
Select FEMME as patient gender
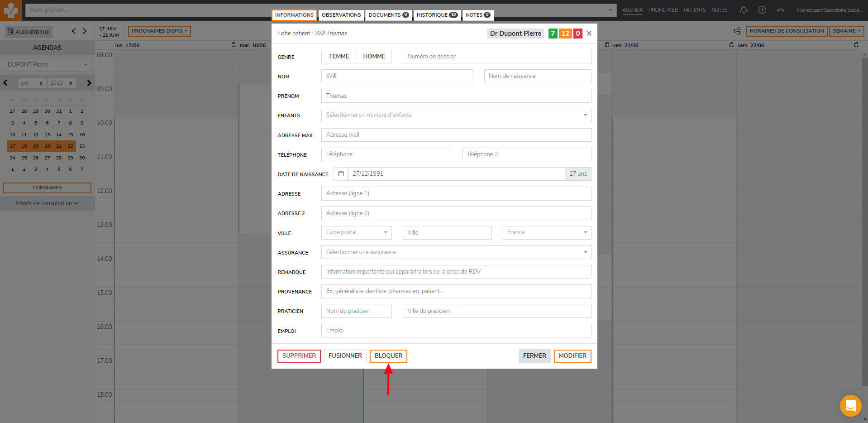[x=339, y=57]
